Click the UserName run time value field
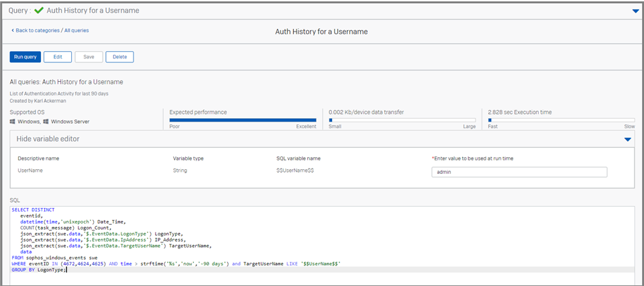Viewport: 644px width, 286px height. 519,173
